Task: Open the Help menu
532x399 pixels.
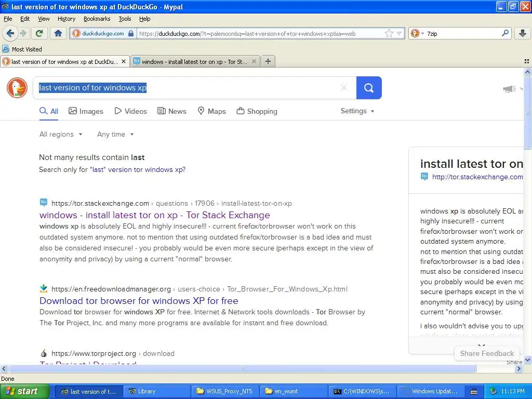Action: (144, 19)
